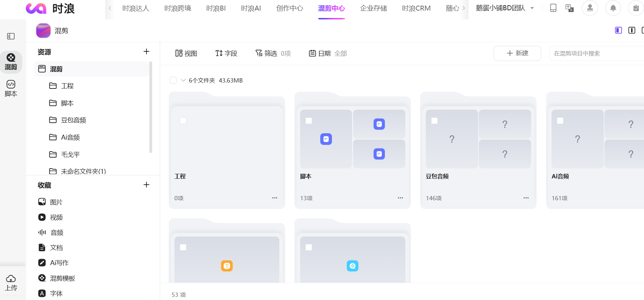Focus the 在混剪项目中搜索 search field
Image resolution: width=644 pixels, height=300 pixels.
pyautogui.click(x=597, y=53)
